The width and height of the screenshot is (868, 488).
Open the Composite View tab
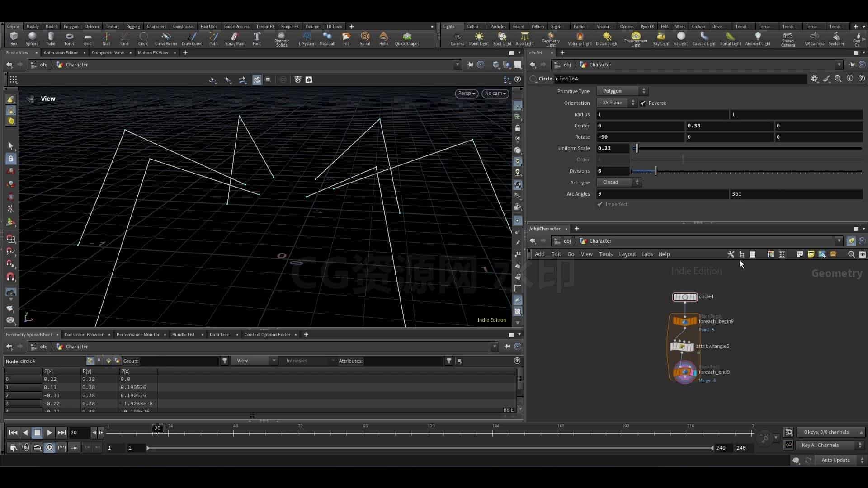pyautogui.click(x=108, y=53)
